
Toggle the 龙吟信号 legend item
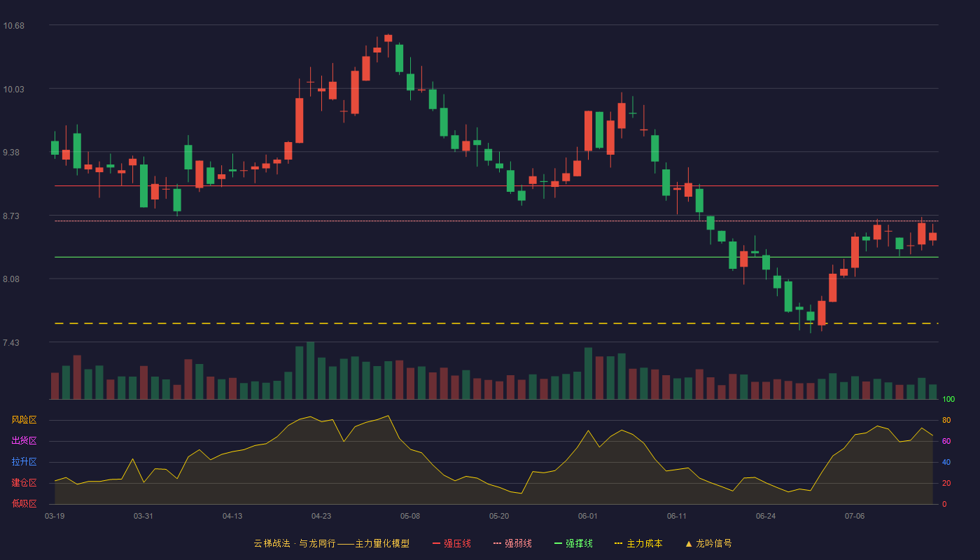point(708,543)
